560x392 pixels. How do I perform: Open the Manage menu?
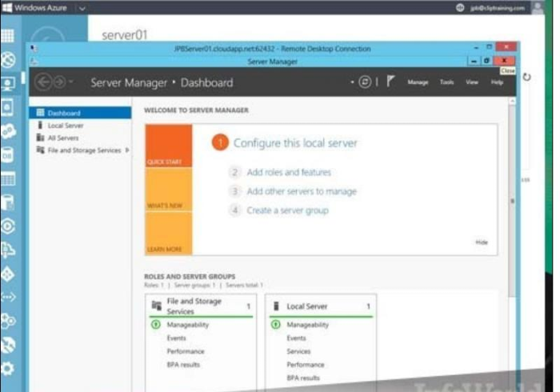418,82
